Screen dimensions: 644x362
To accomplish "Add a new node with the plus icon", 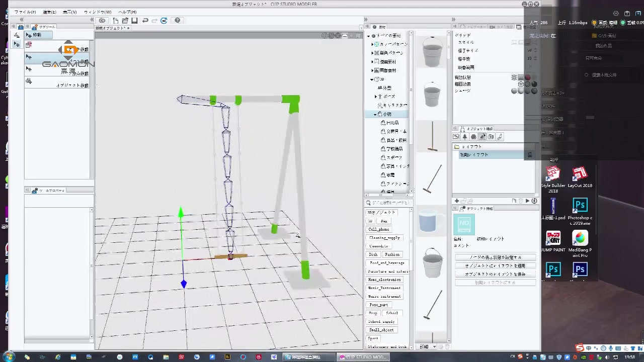I will click(456, 200).
